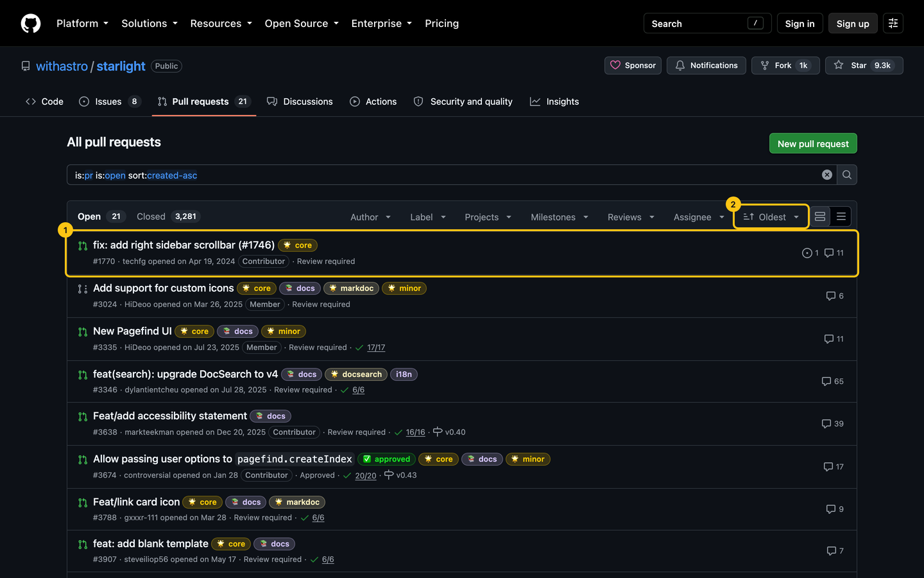Screen dimensions: 924x578
Task: View 39 comments on accessibility statement PR
Action: 833,424
